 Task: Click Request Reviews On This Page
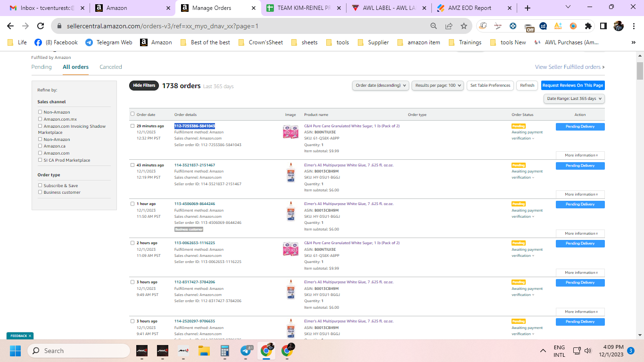pos(573,85)
